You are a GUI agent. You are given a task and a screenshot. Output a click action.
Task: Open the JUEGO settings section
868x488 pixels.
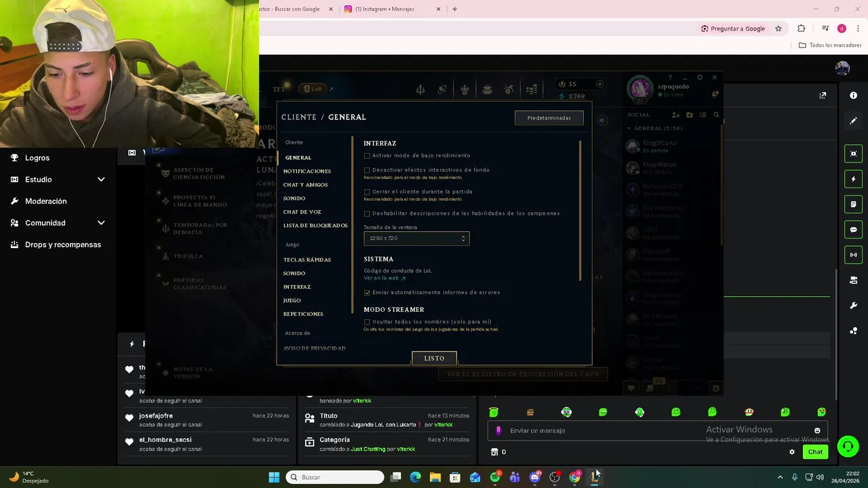pos(292,301)
